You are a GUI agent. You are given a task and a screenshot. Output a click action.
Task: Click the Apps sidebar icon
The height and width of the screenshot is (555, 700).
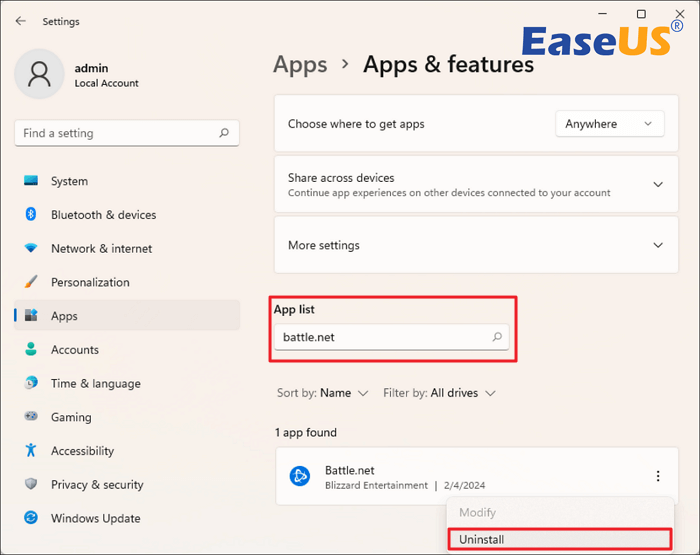point(31,315)
